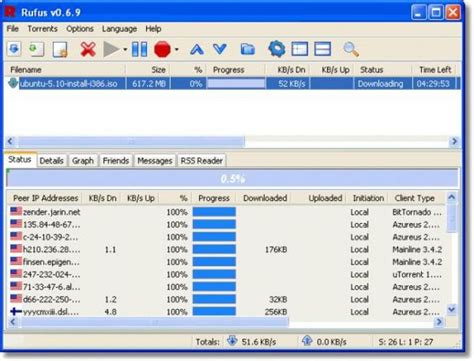Select peer c-24-10-39-2...

pyautogui.click(x=51, y=237)
